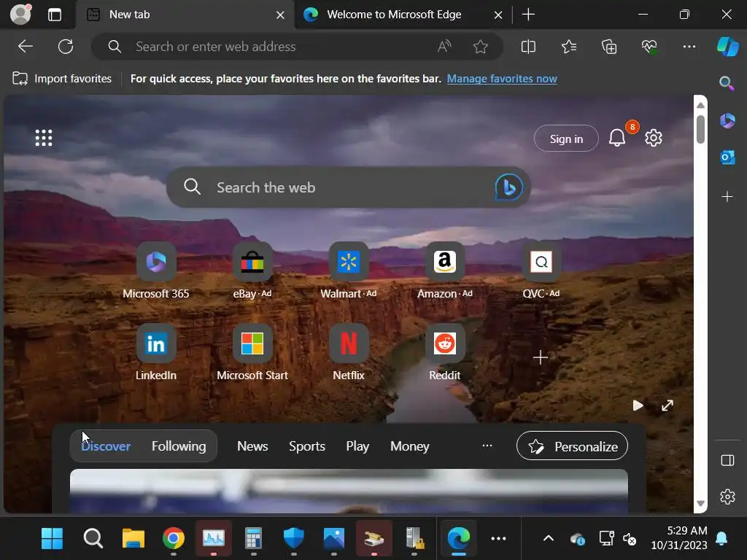Open Google Chrome from taskbar
This screenshot has width=747, height=560.
[174, 539]
